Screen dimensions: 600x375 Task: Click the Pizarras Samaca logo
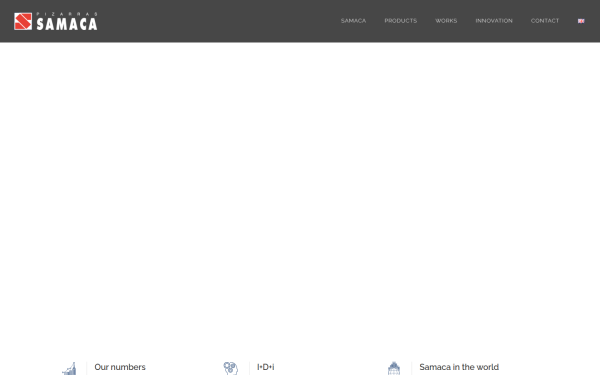[x=55, y=21]
